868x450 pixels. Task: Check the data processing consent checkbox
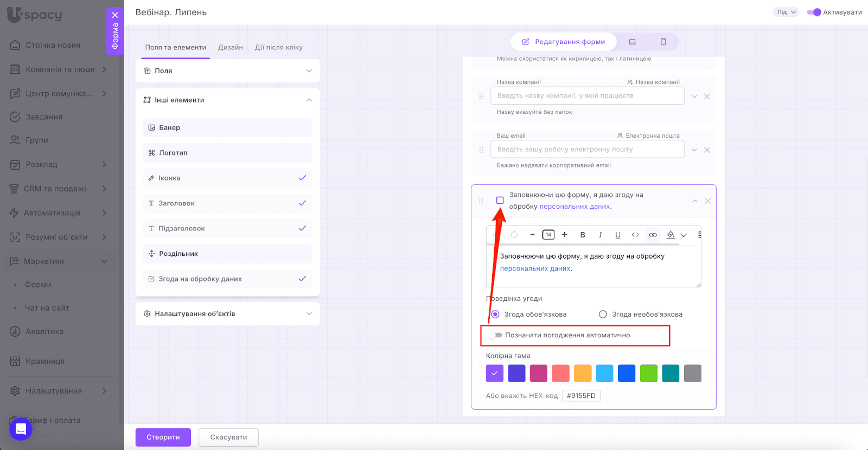pyautogui.click(x=500, y=201)
